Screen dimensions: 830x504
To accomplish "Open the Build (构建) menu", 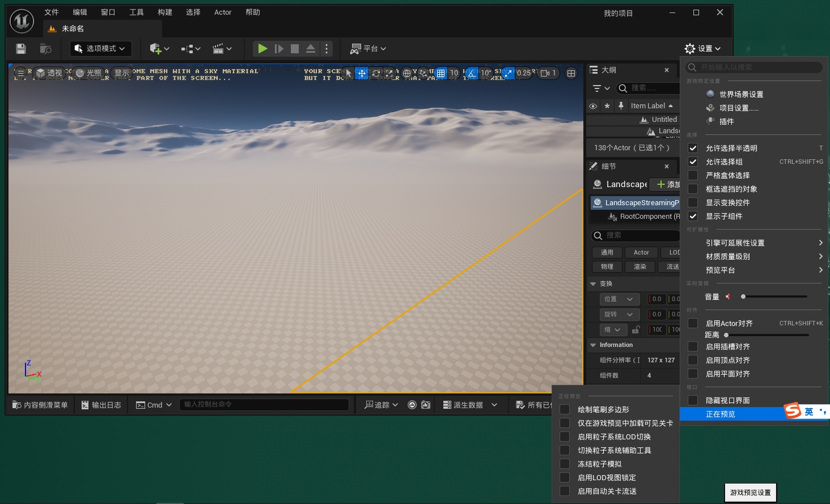I will (x=165, y=12).
